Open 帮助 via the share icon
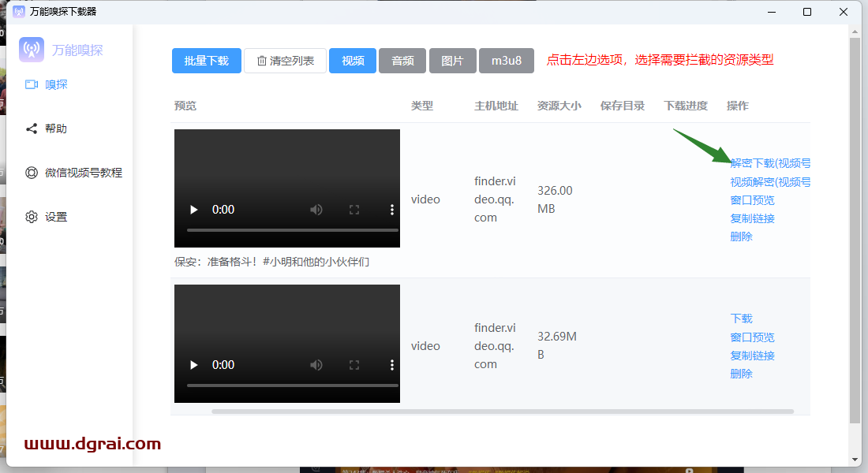Image resolution: width=868 pixels, height=473 pixels. click(x=32, y=128)
